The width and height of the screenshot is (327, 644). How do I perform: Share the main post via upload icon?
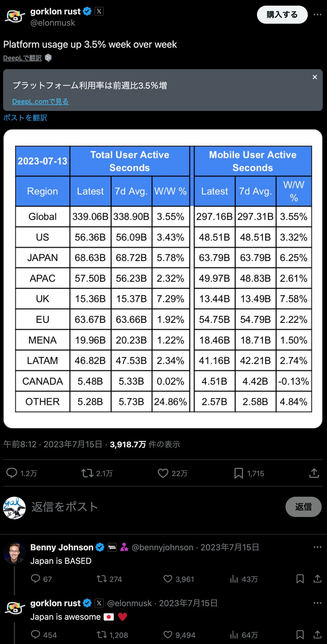pyautogui.click(x=314, y=473)
